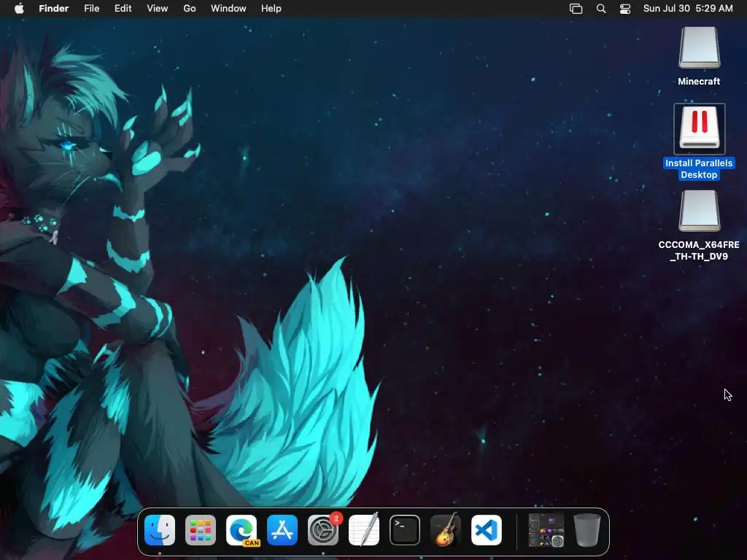Image resolution: width=747 pixels, height=560 pixels.
Task: Open Launchpad in the Dock
Action: coord(201,530)
